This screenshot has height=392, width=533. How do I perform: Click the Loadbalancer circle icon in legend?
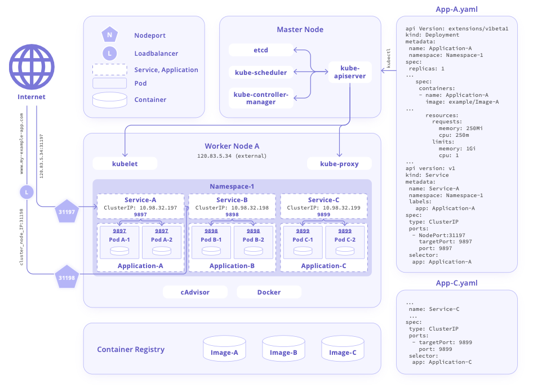pos(110,54)
